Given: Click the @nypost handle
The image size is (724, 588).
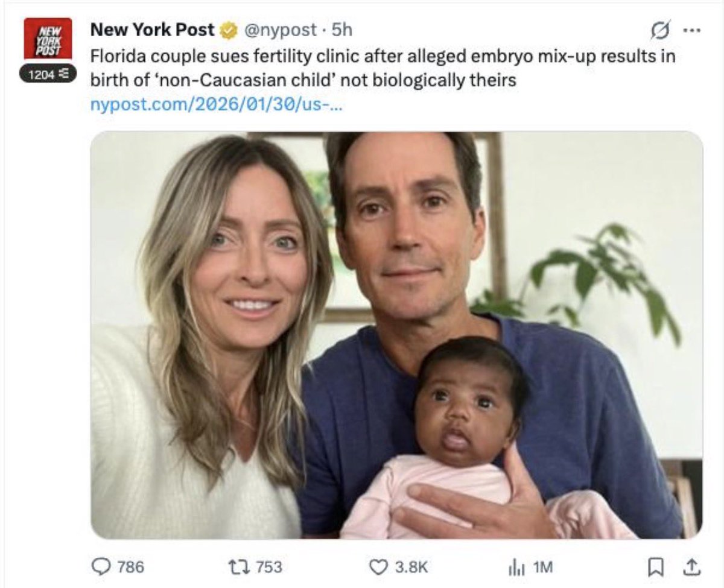Looking at the screenshot, I should (x=279, y=30).
